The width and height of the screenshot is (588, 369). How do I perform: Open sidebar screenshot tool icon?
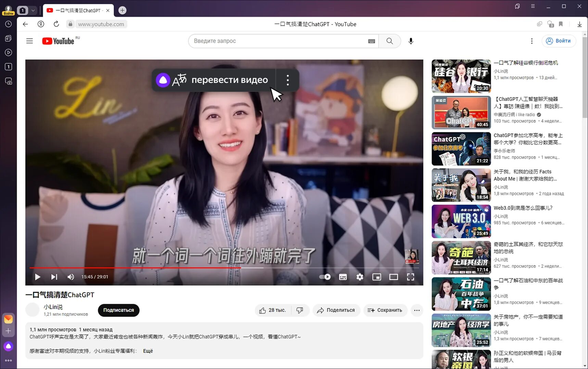9,81
